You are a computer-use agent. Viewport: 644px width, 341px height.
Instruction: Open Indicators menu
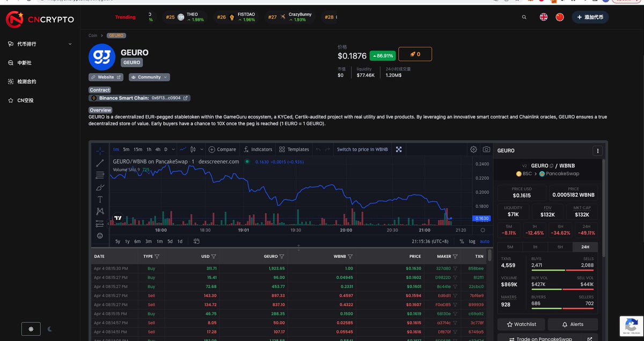click(258, 149)
